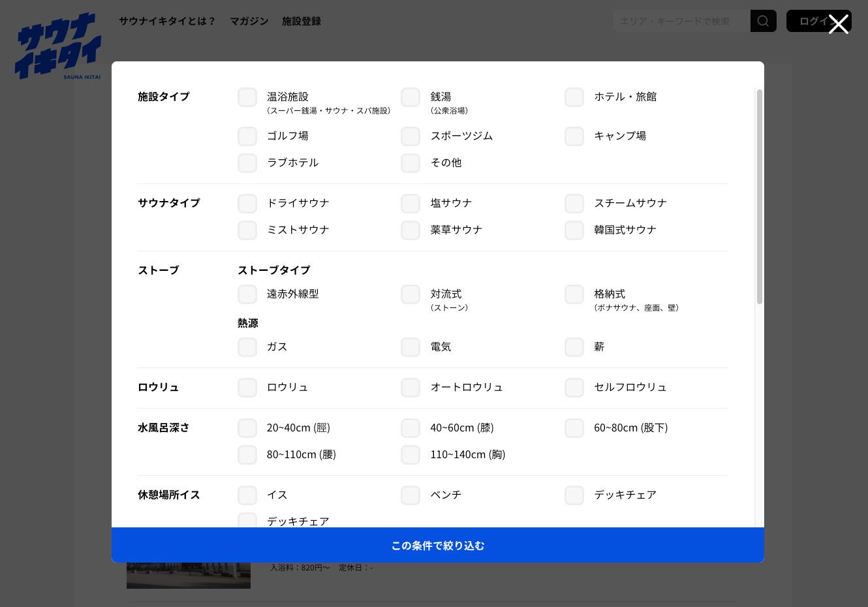The width and height of the screenshot is (868, 607).
Task: Tick the 対流式 (ストーン) checkbox
Action: click(411, 294)
